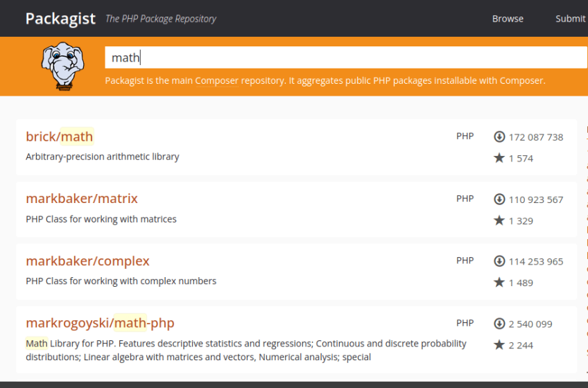The height and width of the screenshot is (388, 588).
Task: Open the brick/math package
Action: pos(60,136)
